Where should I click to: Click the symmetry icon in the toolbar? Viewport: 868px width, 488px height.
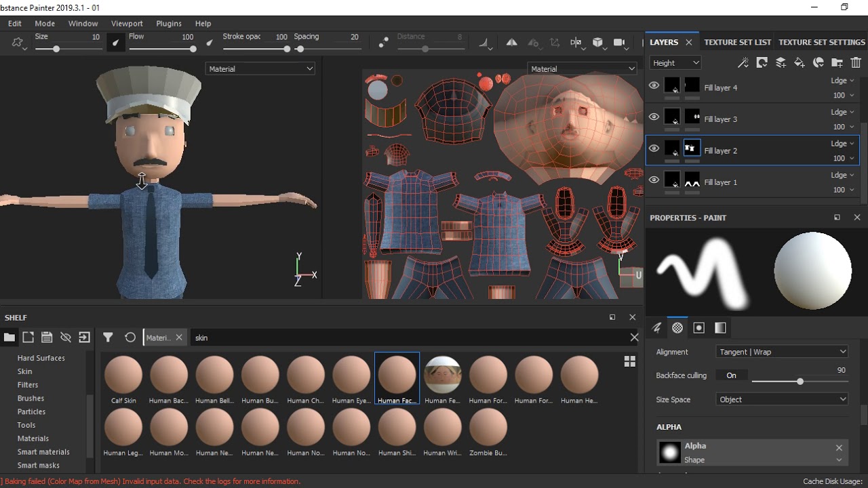click(x=512, y=42)
